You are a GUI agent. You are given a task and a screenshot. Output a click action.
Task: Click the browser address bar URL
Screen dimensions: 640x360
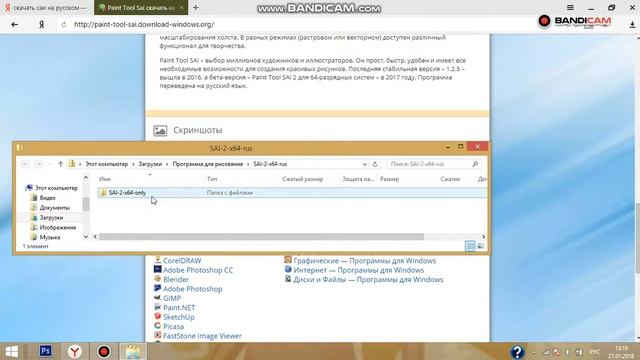[144, 24]
